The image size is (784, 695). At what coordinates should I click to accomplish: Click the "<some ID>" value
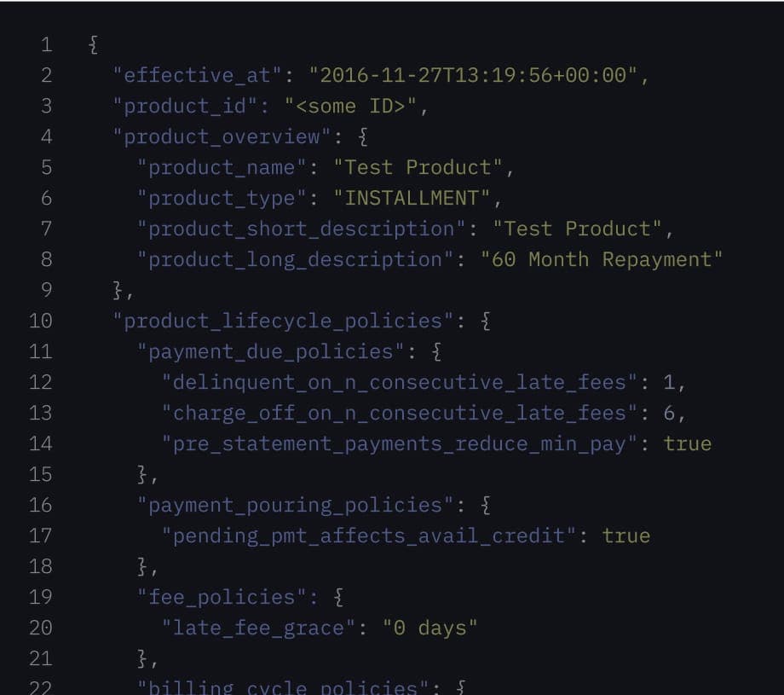(355, 106)
